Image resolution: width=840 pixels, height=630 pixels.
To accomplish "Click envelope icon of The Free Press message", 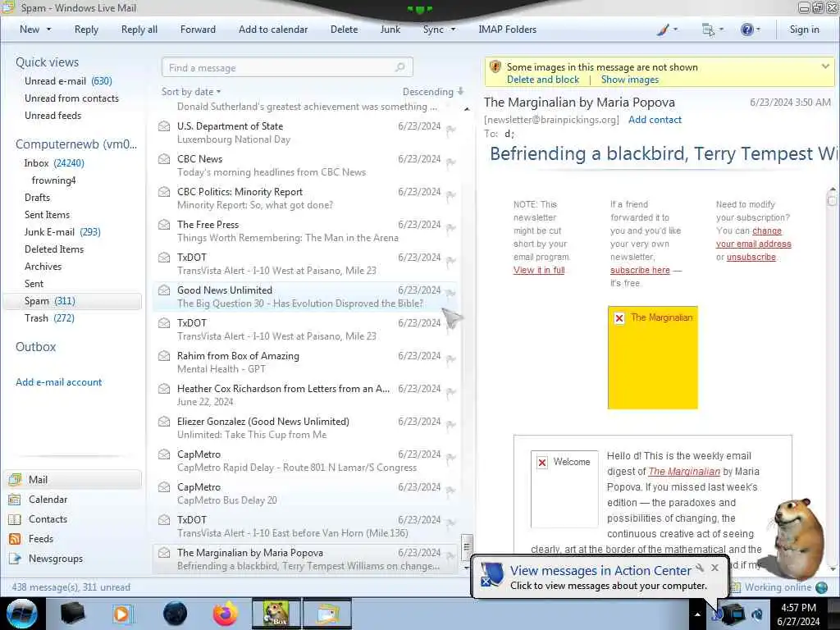I will [164, 225].
